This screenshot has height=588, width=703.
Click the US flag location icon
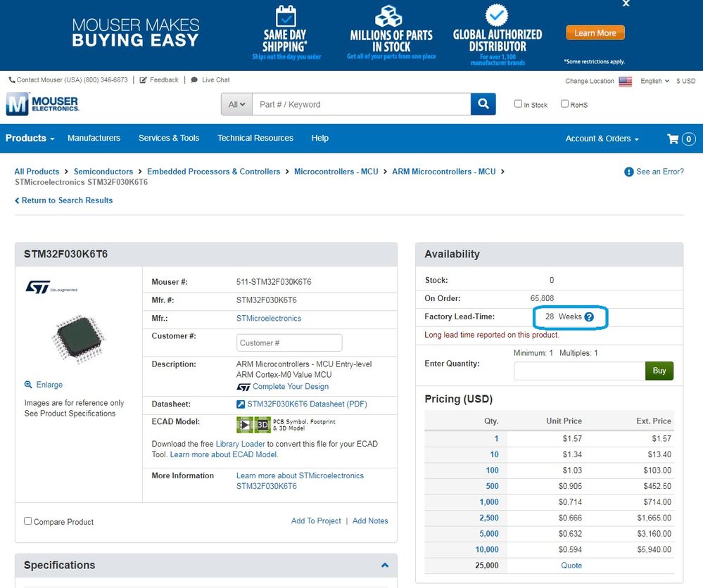(625, 81)
